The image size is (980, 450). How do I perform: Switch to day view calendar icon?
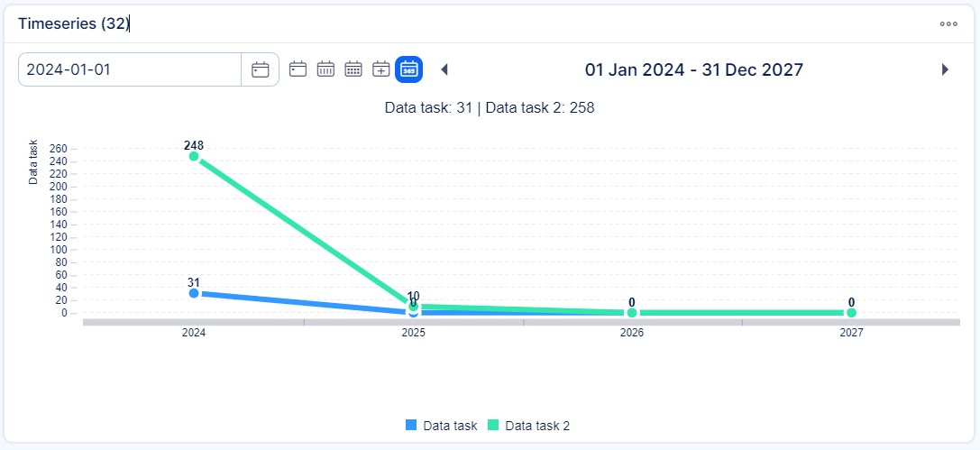(298, 69)
